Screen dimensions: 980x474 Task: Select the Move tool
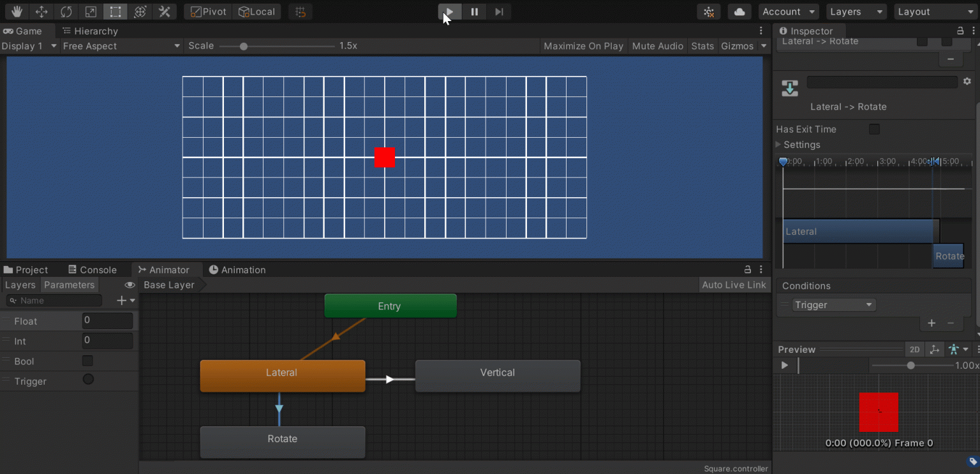pos(41,11)
